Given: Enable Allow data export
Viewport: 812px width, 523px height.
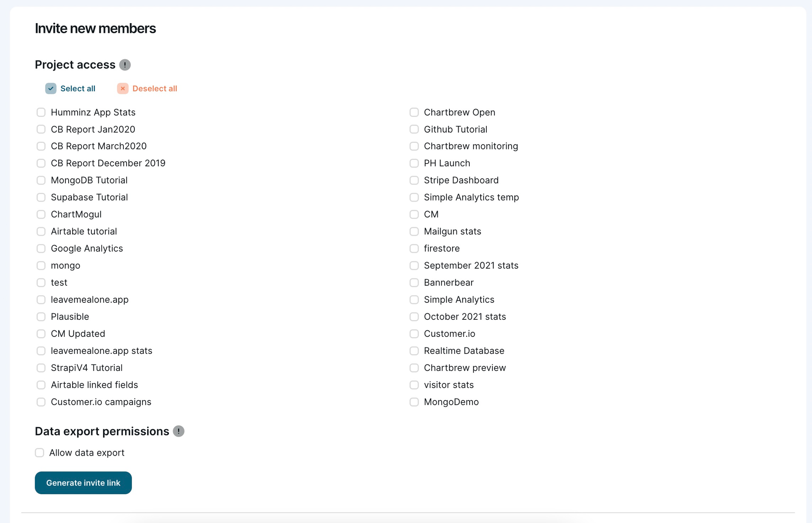Looking at the screenshot, I should coord(39,452).
